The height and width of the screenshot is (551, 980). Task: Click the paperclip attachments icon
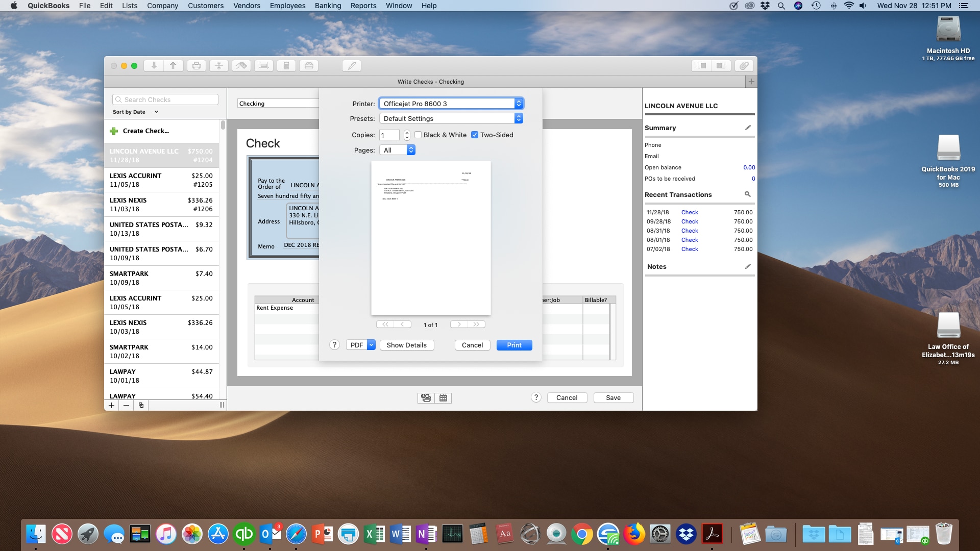click(x=744, y=66)
